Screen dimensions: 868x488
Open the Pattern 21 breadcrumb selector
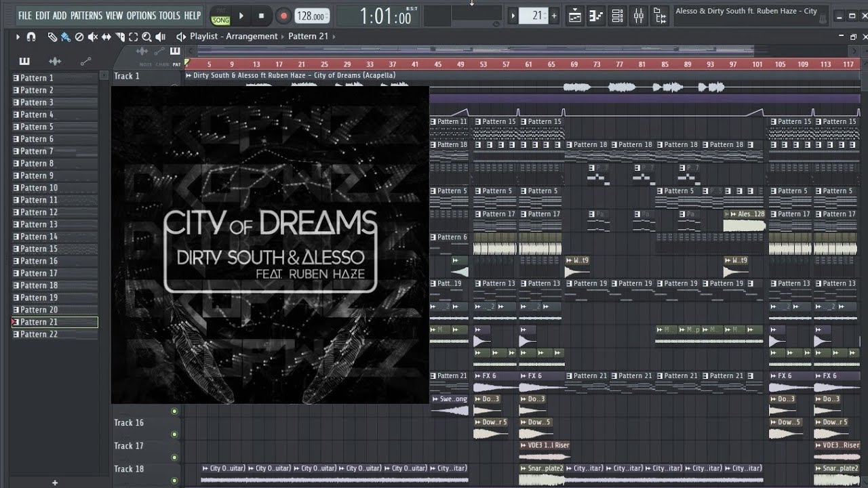pos(308,37)
